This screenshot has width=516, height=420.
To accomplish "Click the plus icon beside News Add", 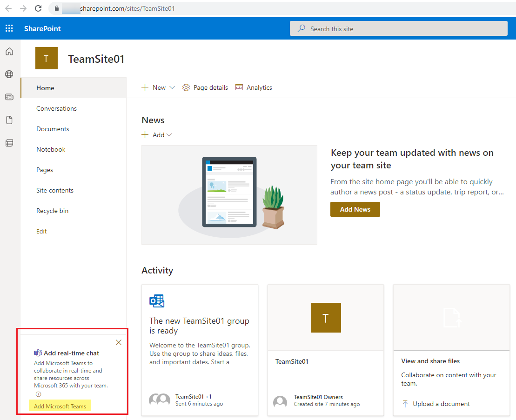I will (x=145, y=134).
